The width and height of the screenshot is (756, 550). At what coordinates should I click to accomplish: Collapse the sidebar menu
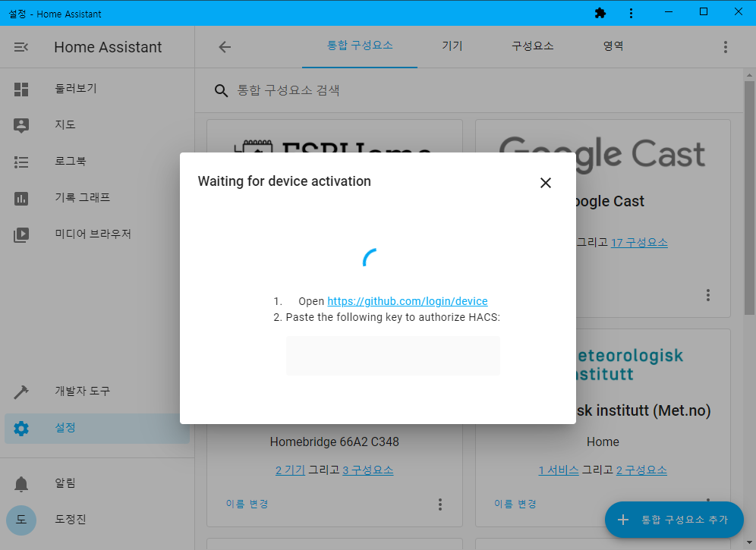click(x=20, y=47)
